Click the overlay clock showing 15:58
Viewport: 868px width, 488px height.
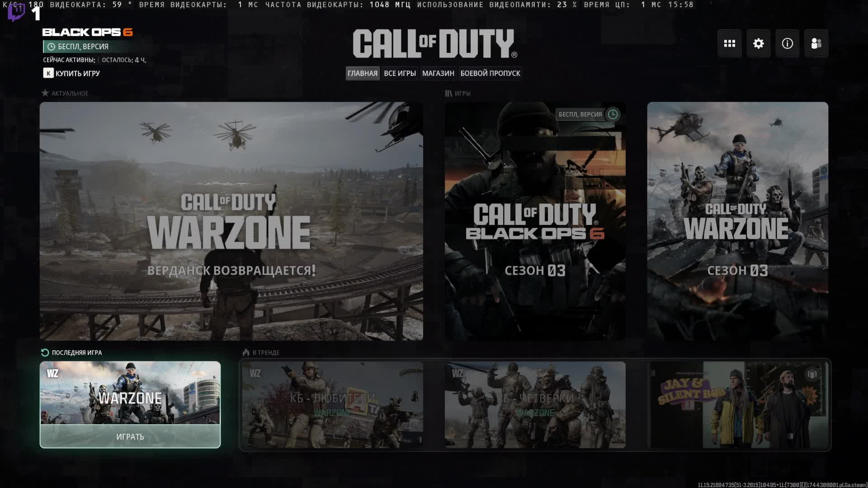pos(681,5)
